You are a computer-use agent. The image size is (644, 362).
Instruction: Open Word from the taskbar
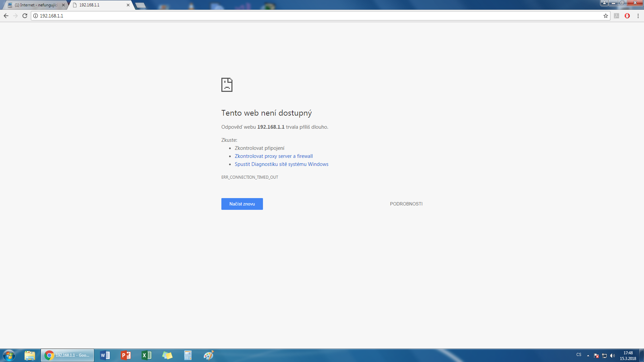coord(105,355)
